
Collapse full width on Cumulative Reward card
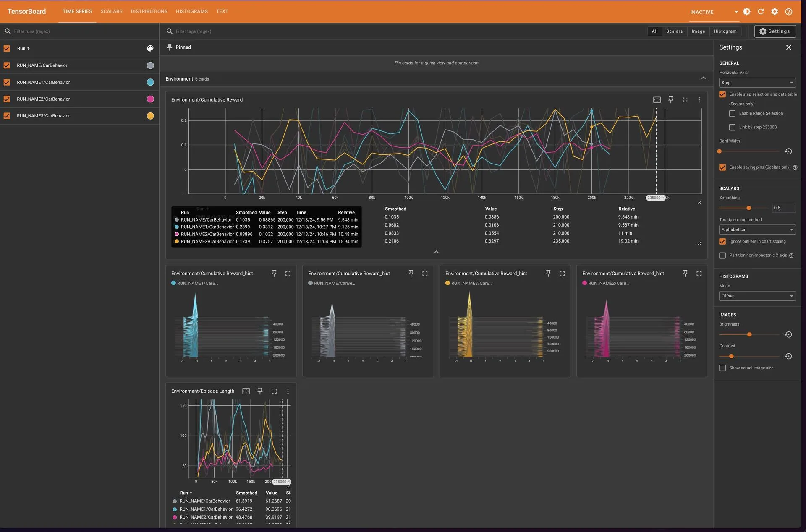click(x=685, y=100)
